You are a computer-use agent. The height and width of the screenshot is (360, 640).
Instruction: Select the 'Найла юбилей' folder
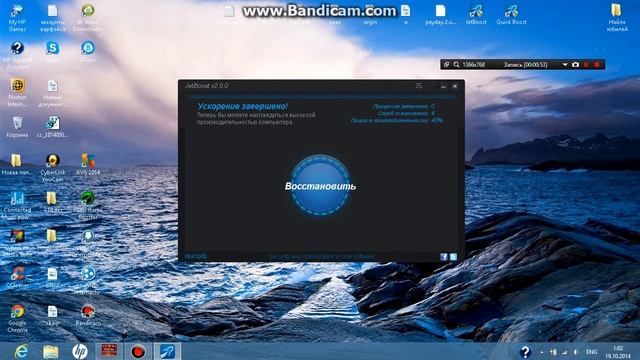[617, 18]
